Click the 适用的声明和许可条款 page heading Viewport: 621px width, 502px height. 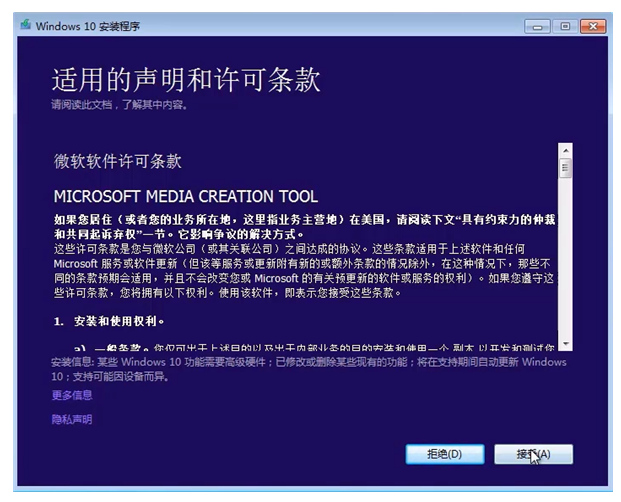coord(186,80)
